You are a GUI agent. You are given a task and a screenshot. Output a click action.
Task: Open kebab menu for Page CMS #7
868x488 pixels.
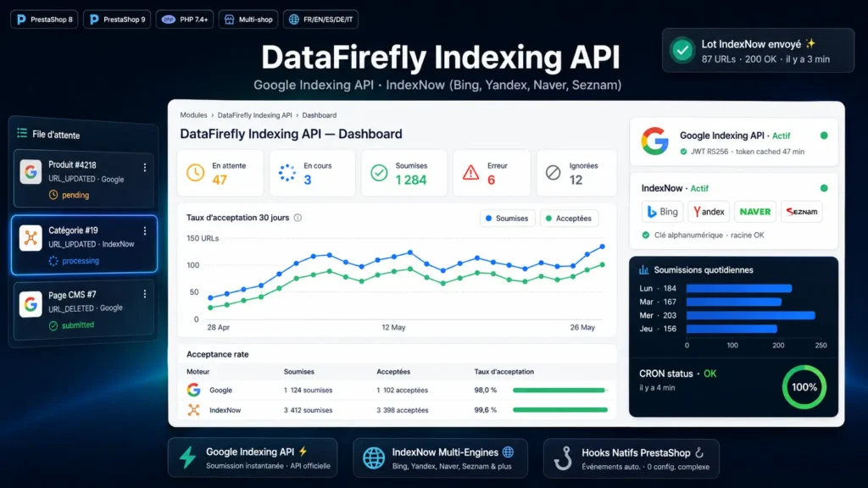tap(145, 294)
